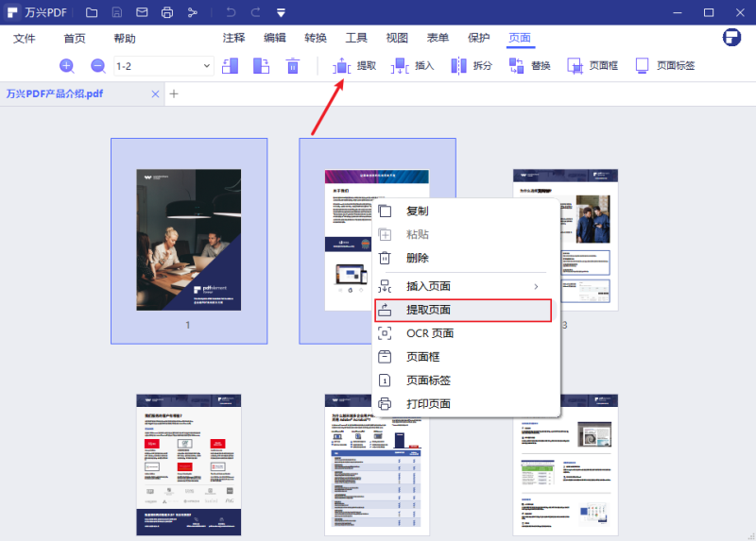Screen dimensions: 756x541
Task: Choose 复制 from the context menu
Action: tap(467, 211)
